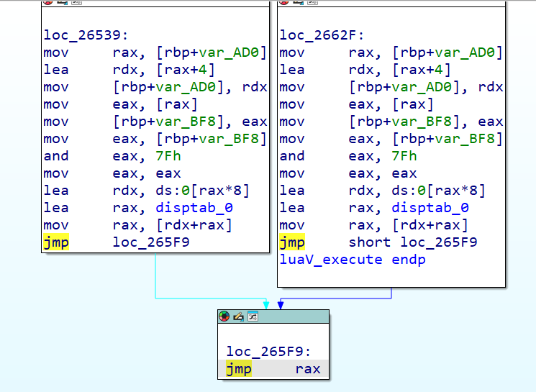Click mov rax, [rdx+rax] in loc_2662F block
Screen dimensions: 536x392
(373, 225)
